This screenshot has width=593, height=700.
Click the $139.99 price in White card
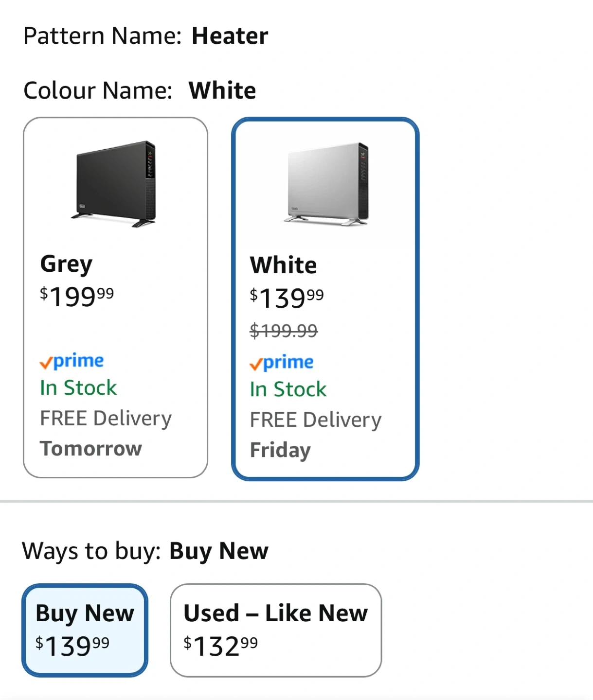click(x=287, y=297)
